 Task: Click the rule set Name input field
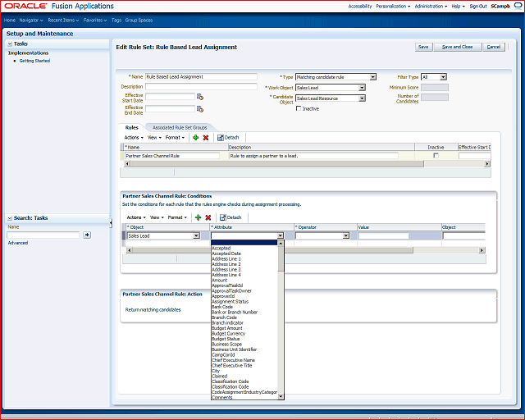pos(201,76)
